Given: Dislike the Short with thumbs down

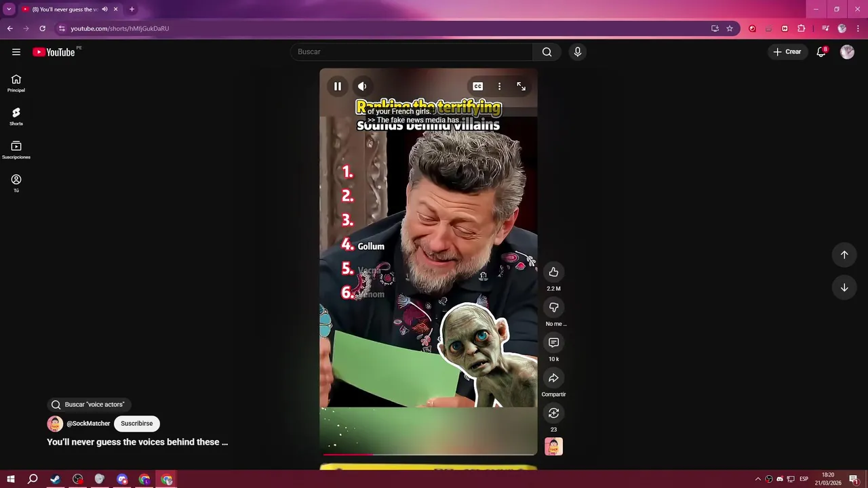Looking at the screenshot, I should coord(553,307).
